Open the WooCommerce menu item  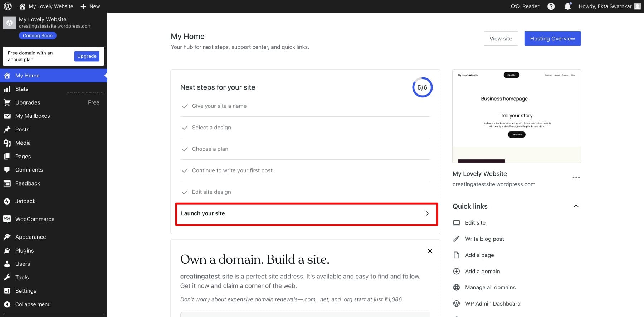(x=54, y=219)
